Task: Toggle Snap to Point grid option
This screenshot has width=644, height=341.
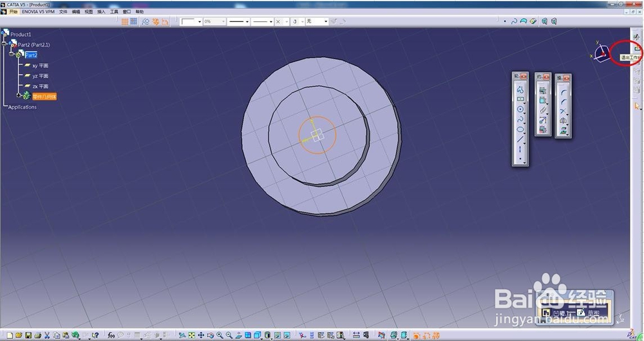Action: pos(133,21)
